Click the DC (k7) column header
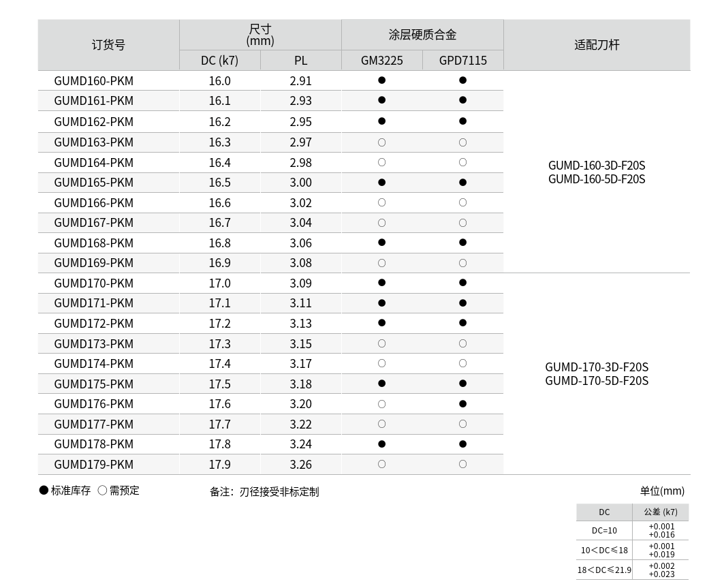This screenshot has height=588, width=724. [219, 61]
